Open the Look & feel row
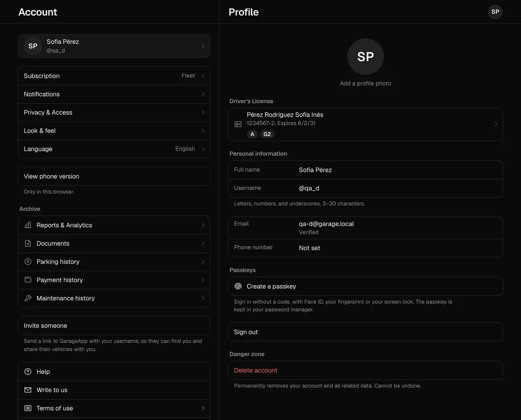The height and width of the screenshot is (420, 521). tap(114, 131)
